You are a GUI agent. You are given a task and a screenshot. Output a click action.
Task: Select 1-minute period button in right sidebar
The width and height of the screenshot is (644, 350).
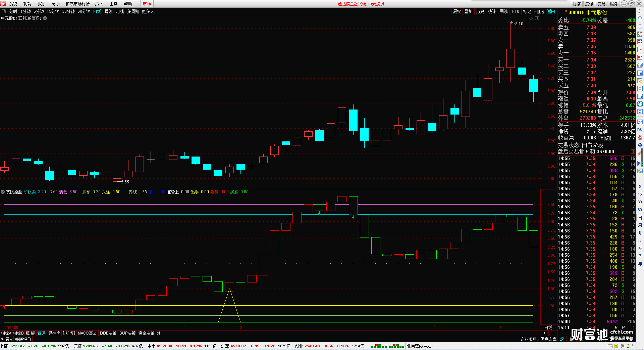640,179
